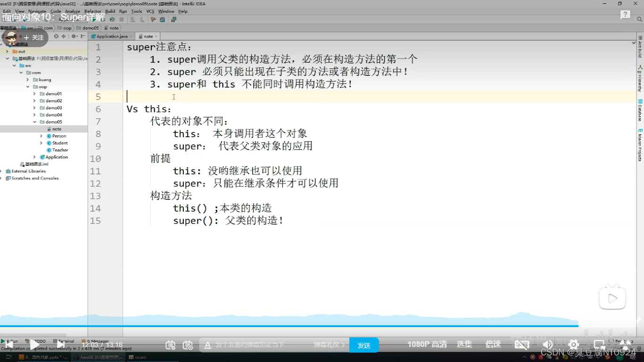Click the stop toolbar icon

tap(122, 19)
